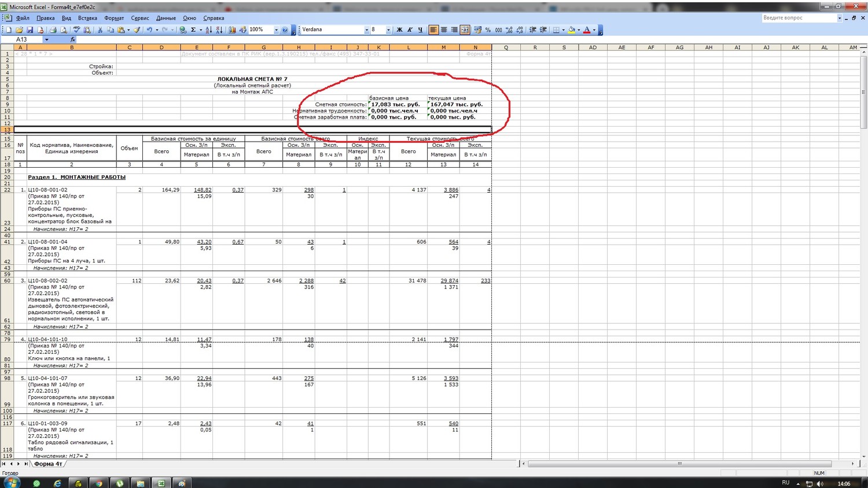Image resolution: width=868 pixels, height=488 pixels.
Task: Sort ascending with the A-Z icon
Action: point(209,29)
